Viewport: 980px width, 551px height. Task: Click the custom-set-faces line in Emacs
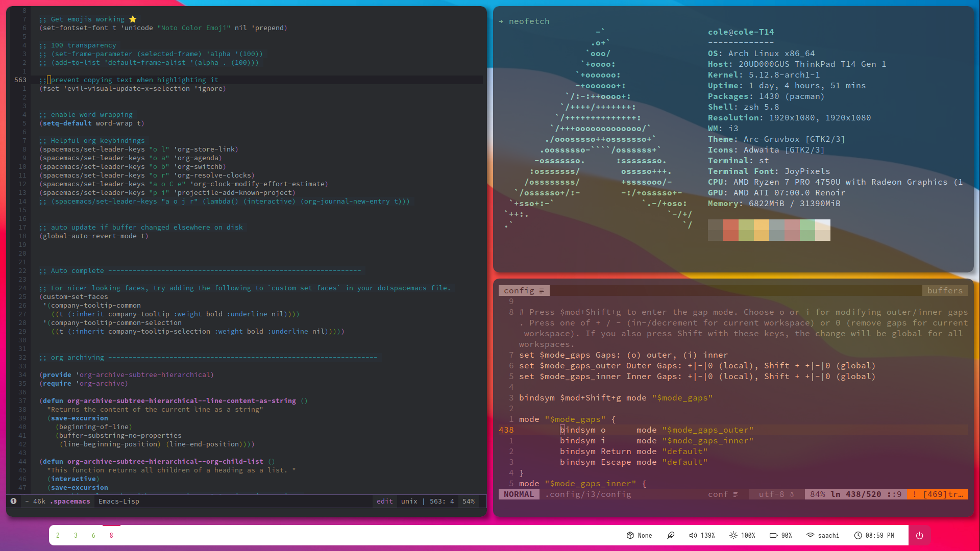point(73,297)
